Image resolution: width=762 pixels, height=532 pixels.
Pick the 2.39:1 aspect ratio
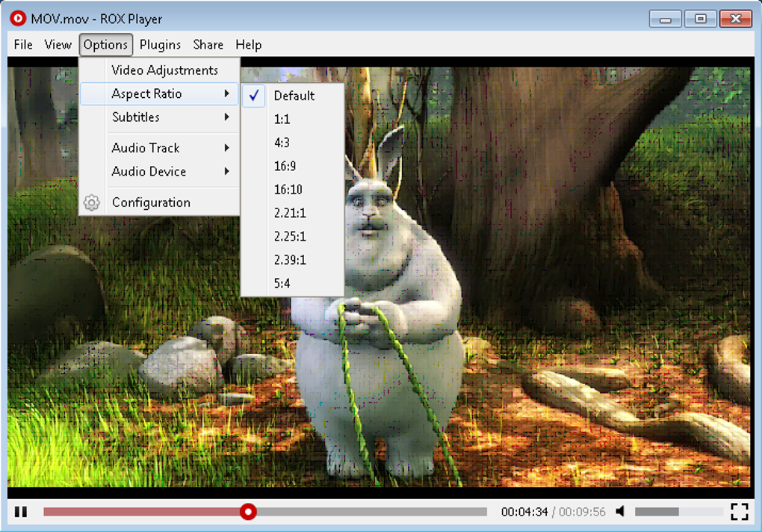pos(293,260)
